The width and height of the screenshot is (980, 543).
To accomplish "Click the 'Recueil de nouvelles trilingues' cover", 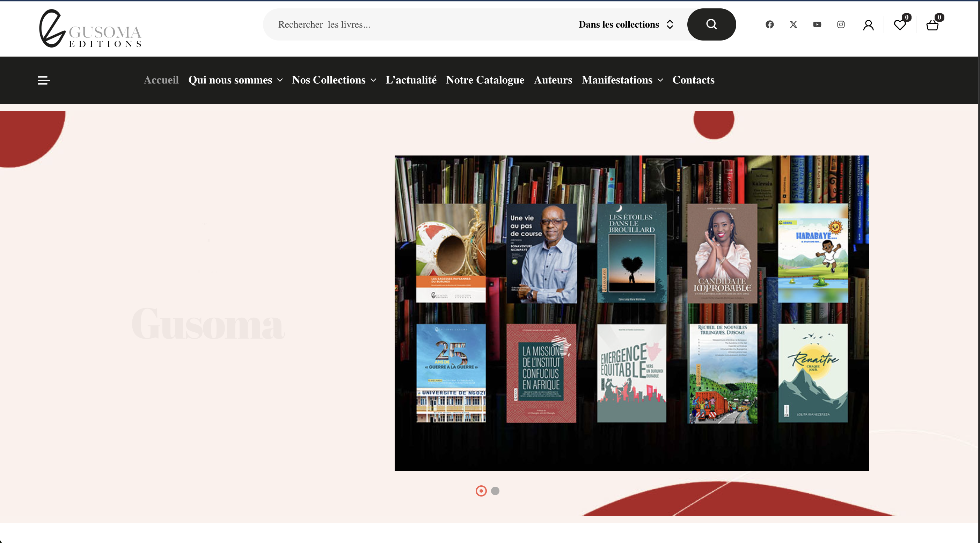I will click(722, 373).
